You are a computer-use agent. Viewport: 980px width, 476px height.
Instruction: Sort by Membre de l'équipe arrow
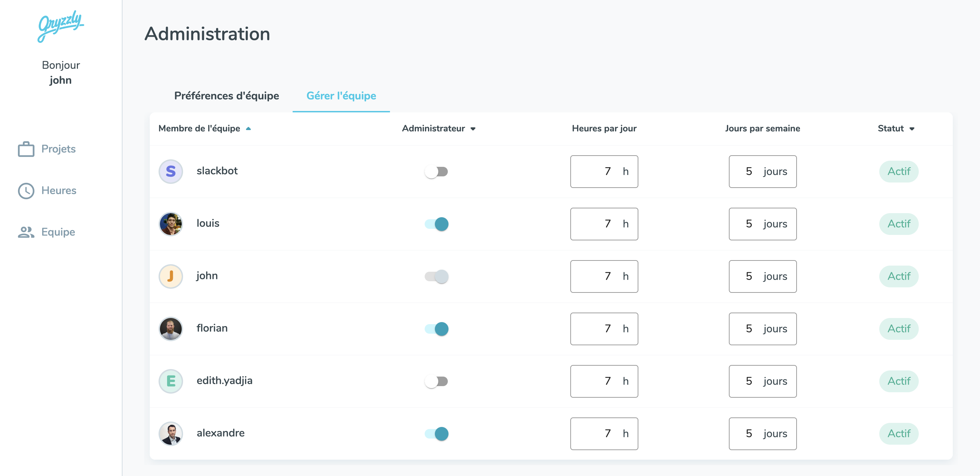[248, 129]
